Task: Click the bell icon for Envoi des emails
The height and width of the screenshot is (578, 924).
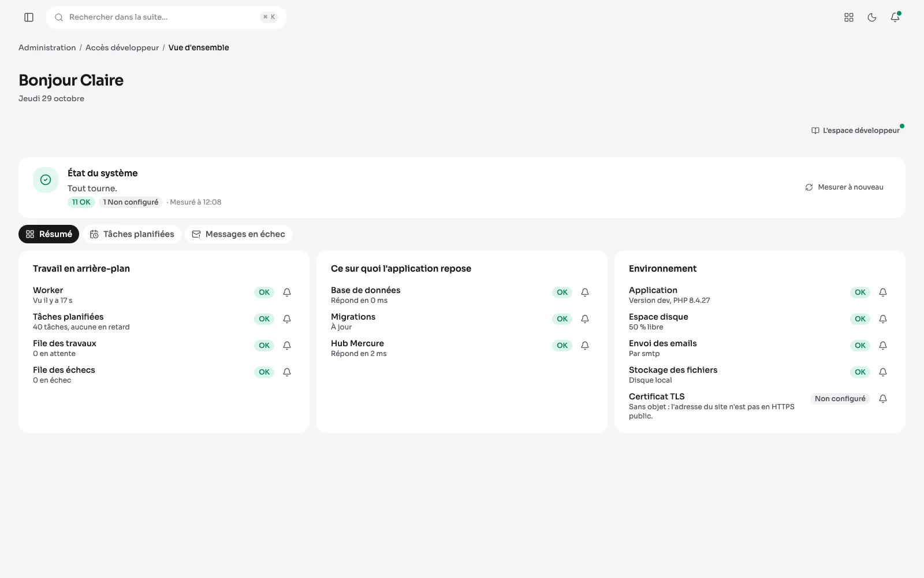Action: coord(883,346)
